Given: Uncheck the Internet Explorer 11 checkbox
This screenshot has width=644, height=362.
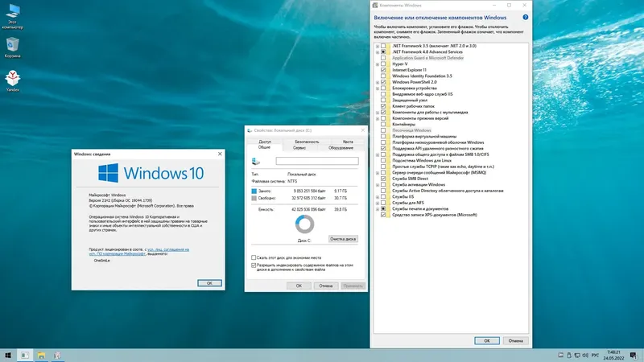Looking at the screenshot, I should coord(383,70).
